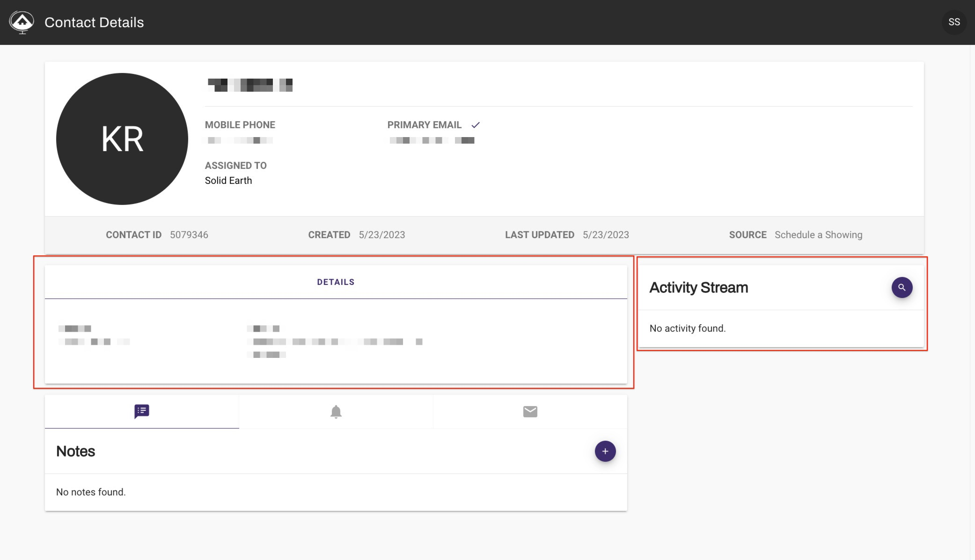Click the primary email verified checkmark
Image resolution: width=975 pixels, height=560 pixels.
pyautogui.click(x=476, y=125)
